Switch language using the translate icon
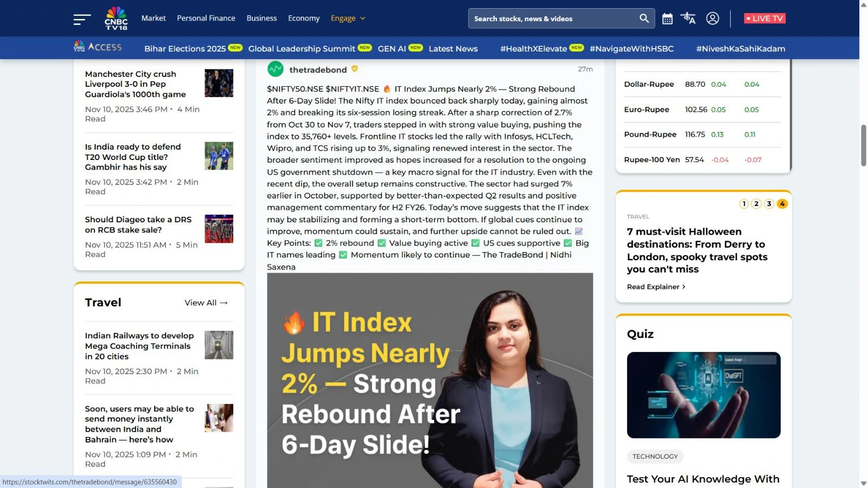The width and height of the screenshot is (868, 488). (688, 18)
